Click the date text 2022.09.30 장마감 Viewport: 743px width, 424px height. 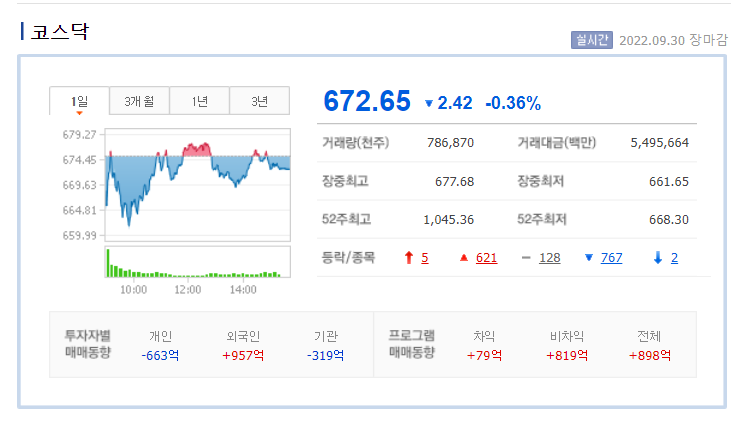(x=673, y=40)
